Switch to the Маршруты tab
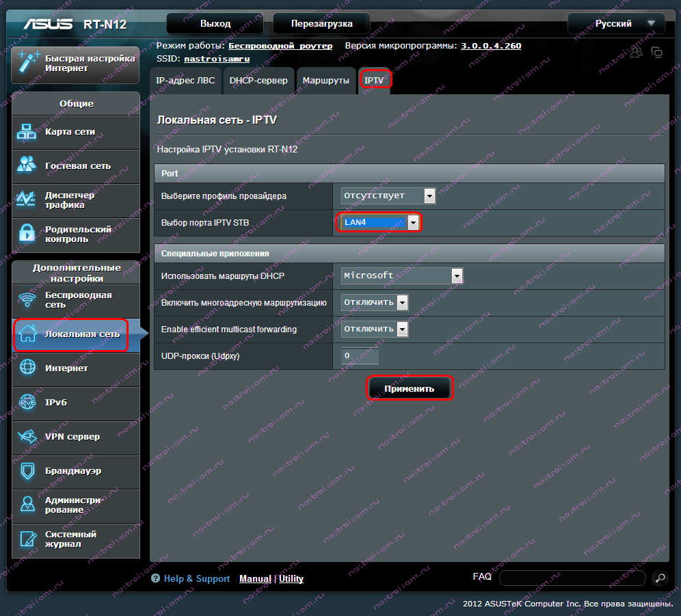This screenshot has height=616, width=681. [x=326, y=80]
